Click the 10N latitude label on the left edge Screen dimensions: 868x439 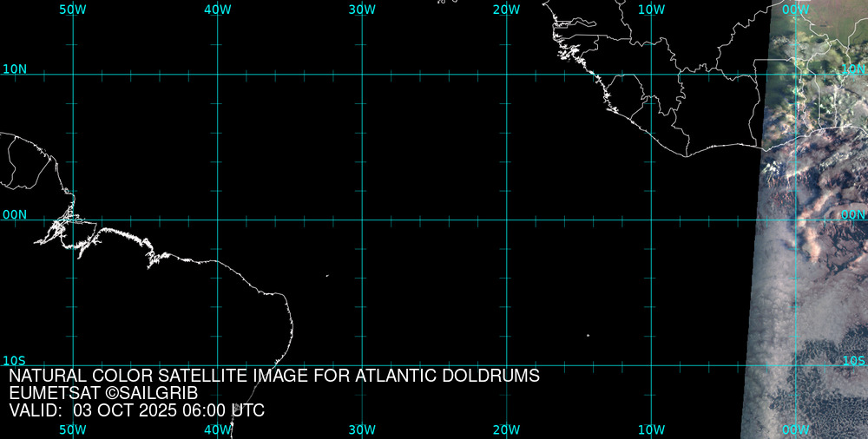pyautogui.click(x=15, y=69)
